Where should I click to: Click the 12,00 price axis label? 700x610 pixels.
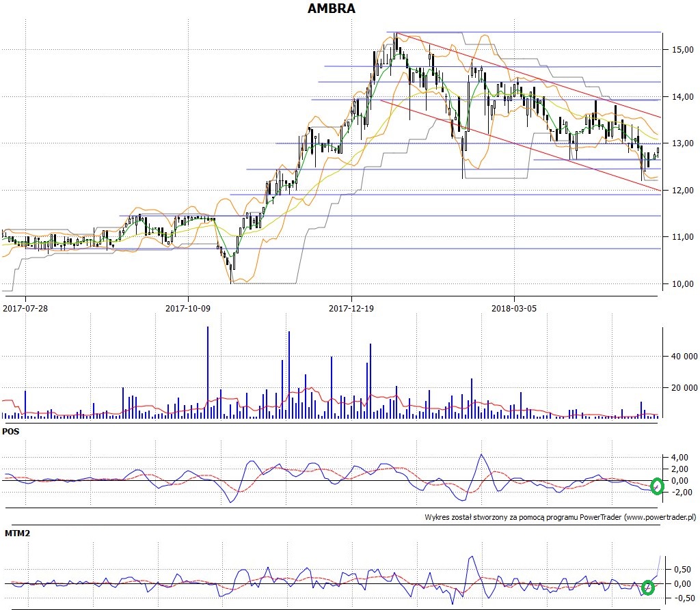click(x=683, y=190)
